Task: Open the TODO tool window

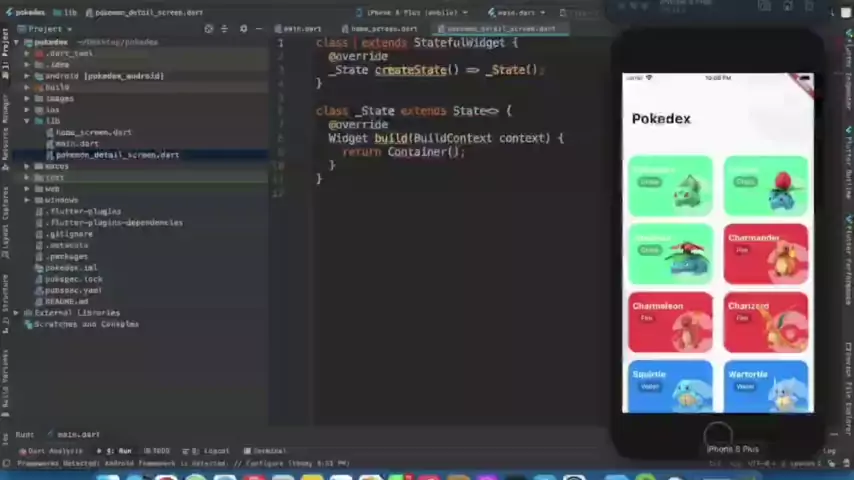Action: coord(157,451)
